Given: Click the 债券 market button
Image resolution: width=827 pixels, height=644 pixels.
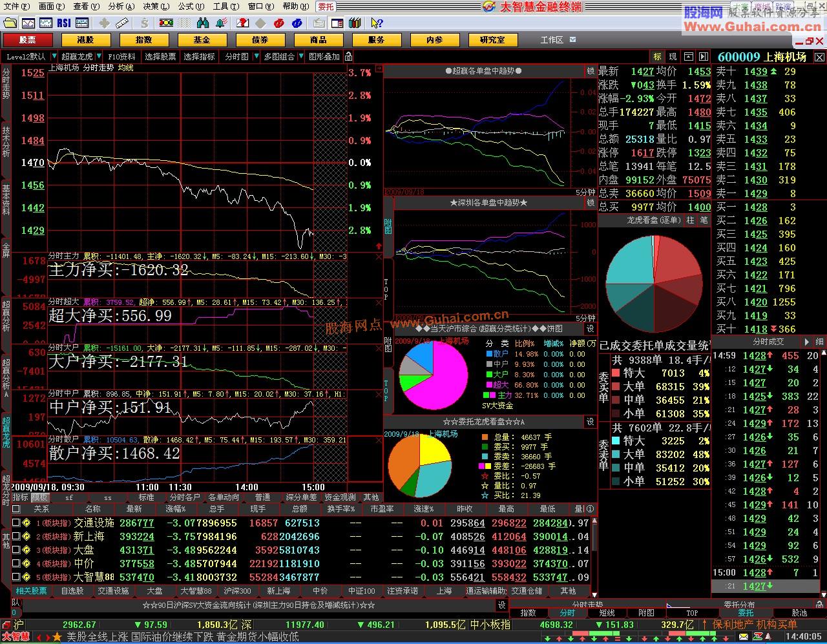Looking at the screenshot, I should pyautogui.click(x=260, y=40).
